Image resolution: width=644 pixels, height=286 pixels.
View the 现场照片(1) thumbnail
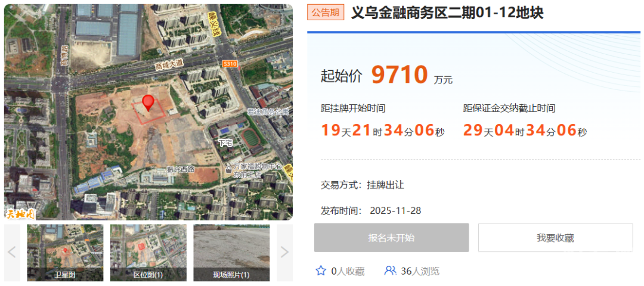pyautogui.click(x=231, y=252)
